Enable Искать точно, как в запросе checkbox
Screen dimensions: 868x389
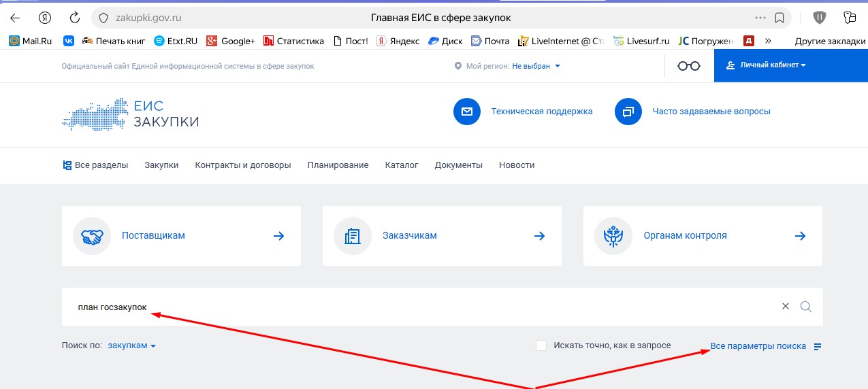tap(541, 345)
